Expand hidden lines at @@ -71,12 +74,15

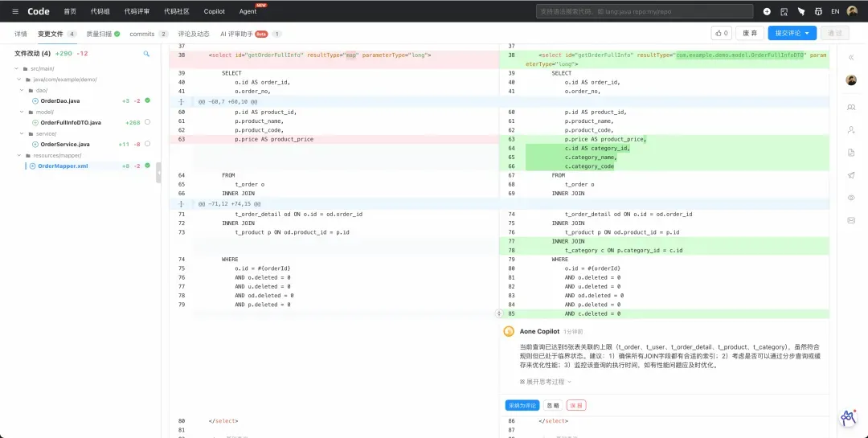point(181,204)
